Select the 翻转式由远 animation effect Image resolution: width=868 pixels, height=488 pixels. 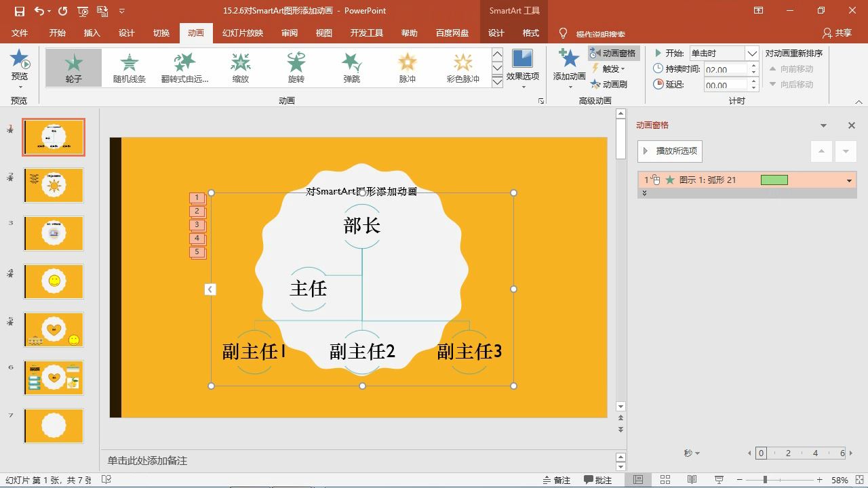coord(184,67)
